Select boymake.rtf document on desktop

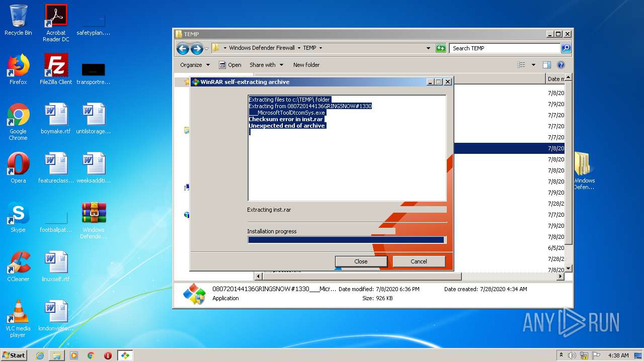[x=56, y=119]
